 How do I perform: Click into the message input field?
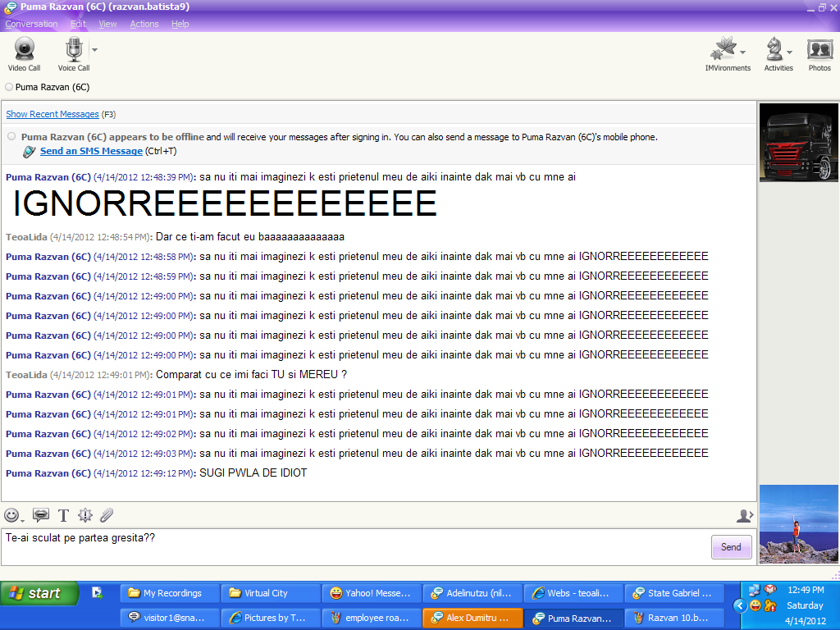pyautogui.click(x=356, y=547)
